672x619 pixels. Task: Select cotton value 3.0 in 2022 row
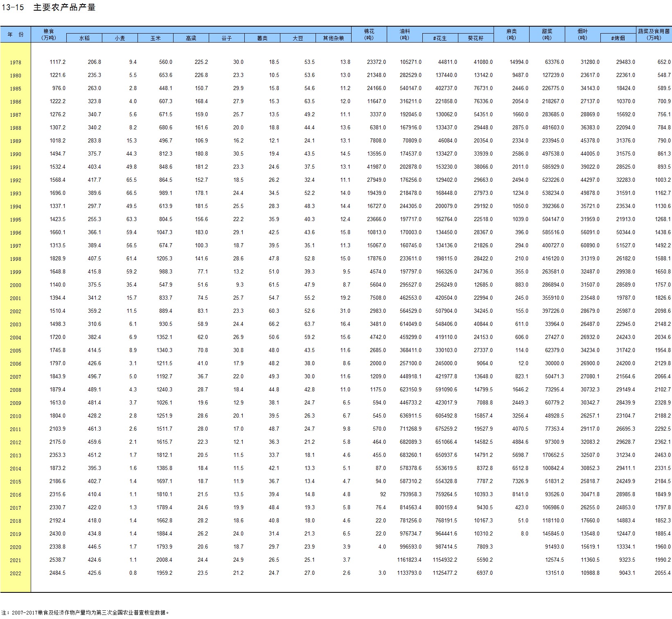click(x=382, y=573)
